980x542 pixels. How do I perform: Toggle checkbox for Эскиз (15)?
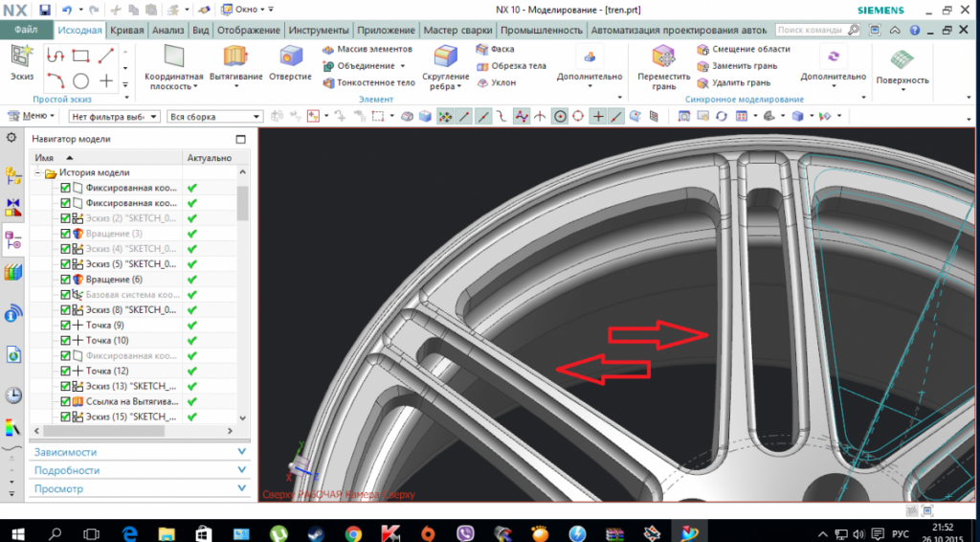(x=65, y=417)
